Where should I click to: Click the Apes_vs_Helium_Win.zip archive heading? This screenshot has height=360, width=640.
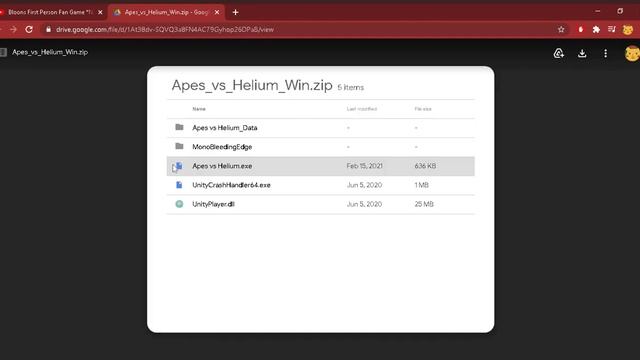252,85
